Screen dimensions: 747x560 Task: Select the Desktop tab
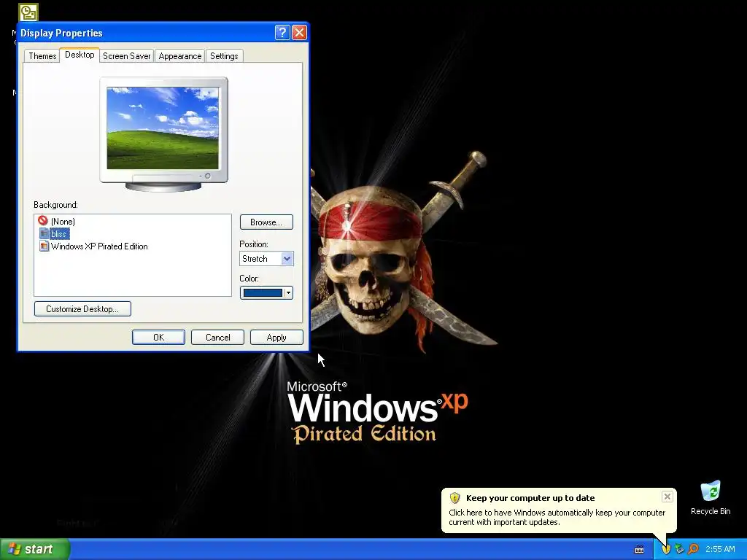point(80,55)
